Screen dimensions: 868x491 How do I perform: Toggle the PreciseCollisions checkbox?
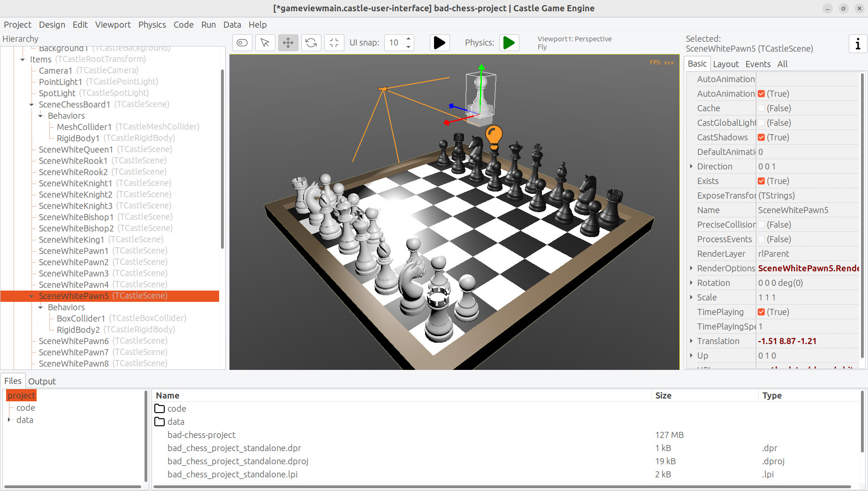tap(761, 225)
